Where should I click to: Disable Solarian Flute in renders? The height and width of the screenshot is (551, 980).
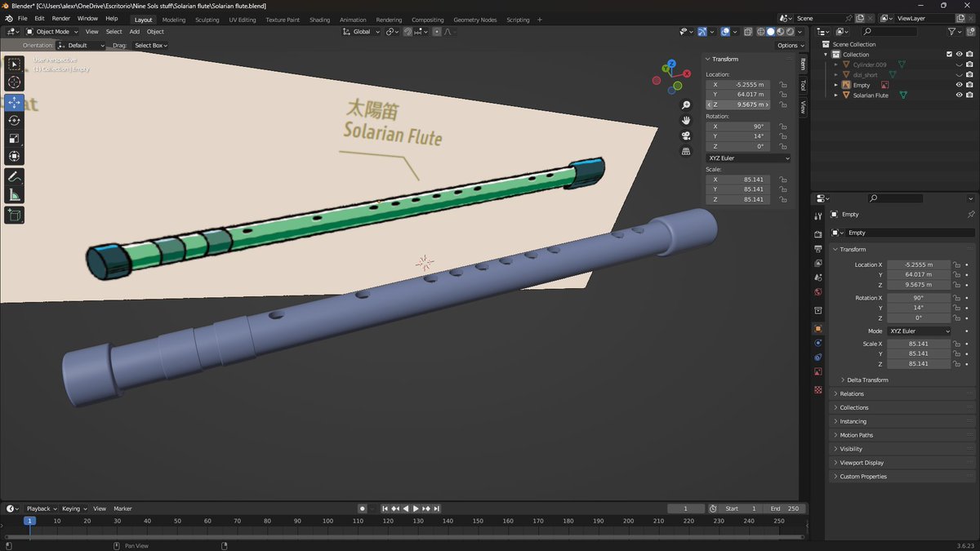point(969,96)
